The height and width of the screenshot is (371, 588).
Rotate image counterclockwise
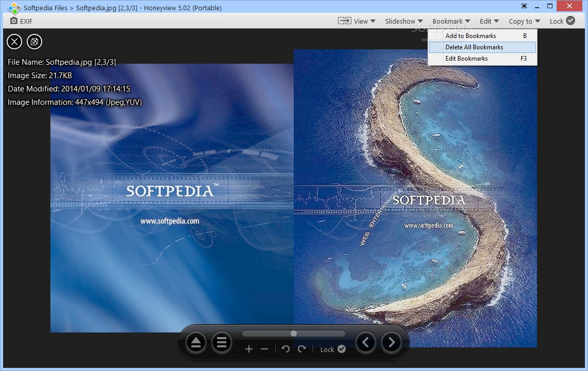[x=286, y=349]
